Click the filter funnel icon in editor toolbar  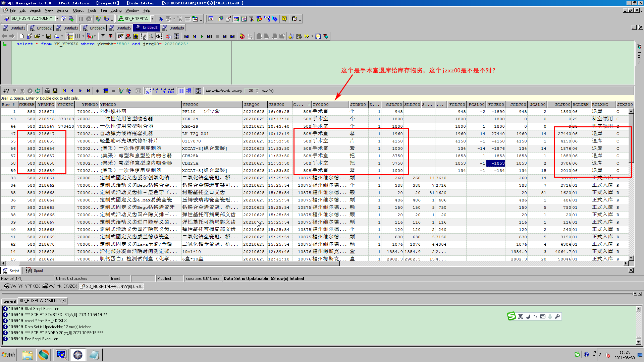coord(103,36)
